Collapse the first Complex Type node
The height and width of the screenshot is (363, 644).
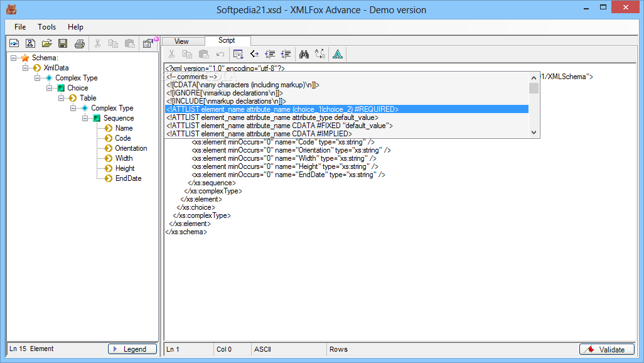click(38, 78)
